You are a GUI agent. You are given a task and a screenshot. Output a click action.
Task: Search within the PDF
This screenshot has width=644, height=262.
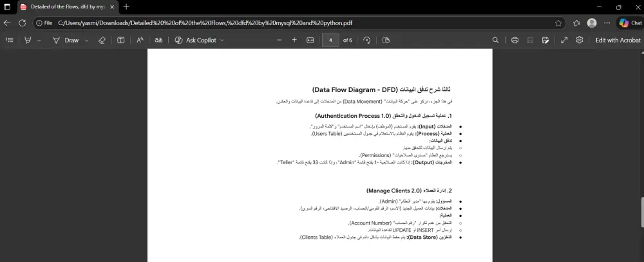(x=496, y=41)
